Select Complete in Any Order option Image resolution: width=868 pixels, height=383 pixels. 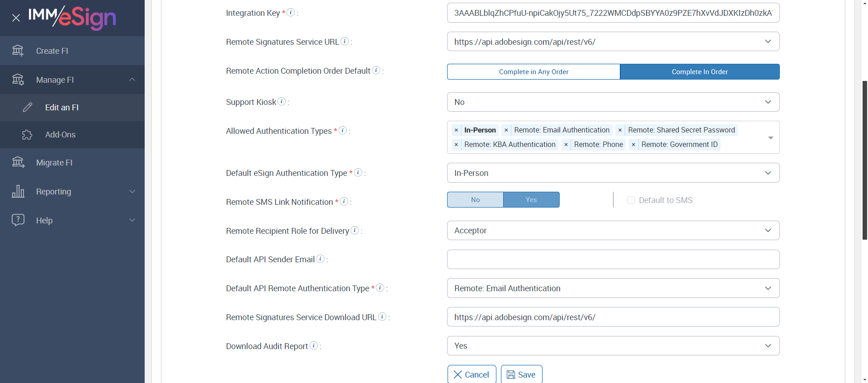click(x=533, y=71)
